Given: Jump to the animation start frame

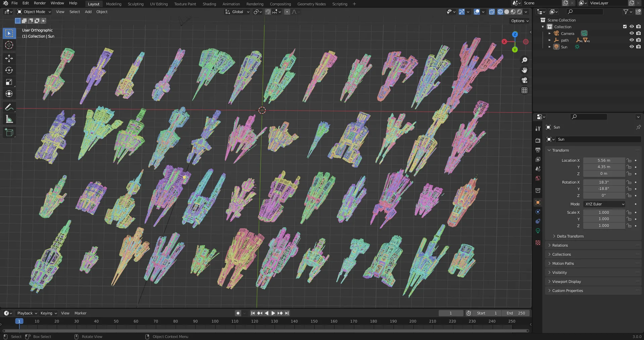Looking at the screenshot, I should [253, 313].
